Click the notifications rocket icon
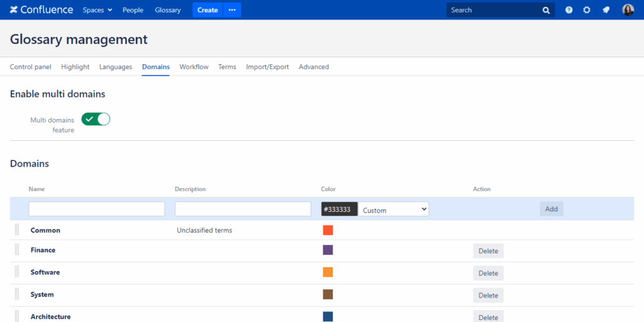Image resolution: width=644 pixels, height=322 pixels. click(606, 10)
